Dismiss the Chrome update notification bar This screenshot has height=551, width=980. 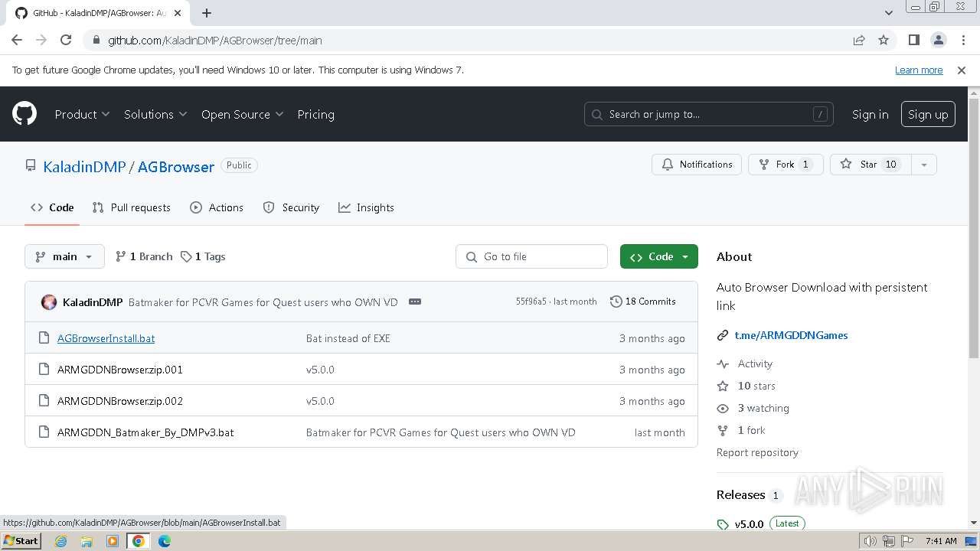[962, 70]
